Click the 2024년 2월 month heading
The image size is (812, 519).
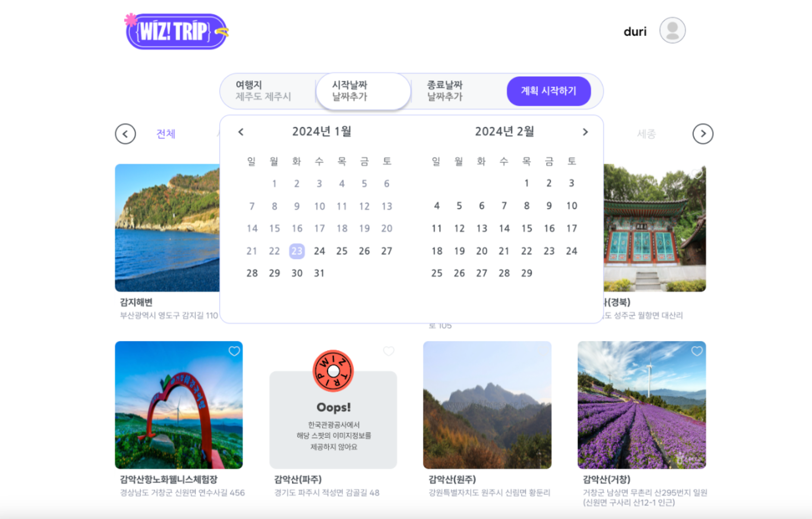[x=504, y=131]
